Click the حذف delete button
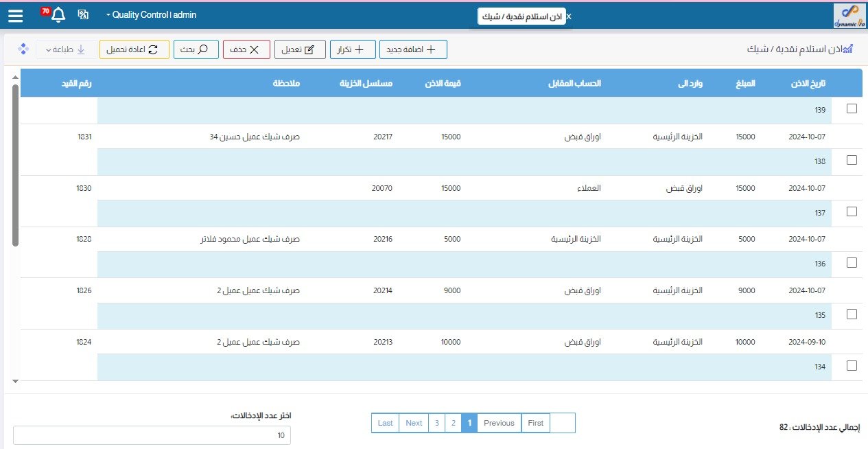The height and width of the screenshot is (449, 868). point(246,49)
